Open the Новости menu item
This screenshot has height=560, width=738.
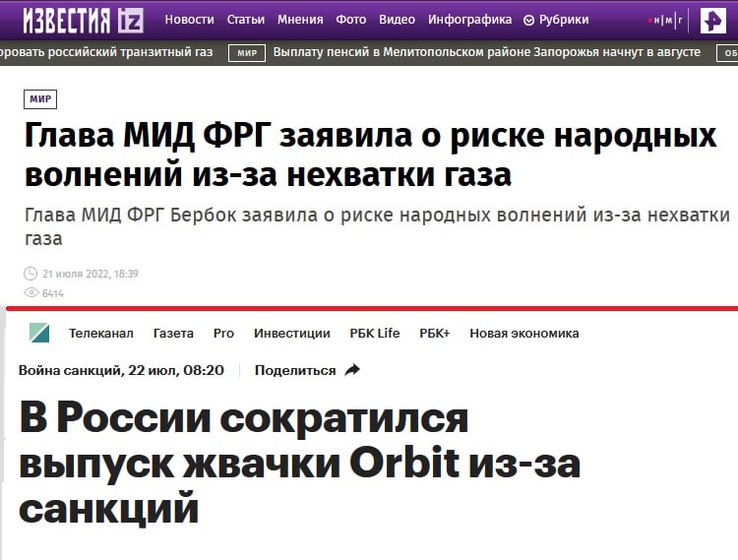[x=189, y=20]
